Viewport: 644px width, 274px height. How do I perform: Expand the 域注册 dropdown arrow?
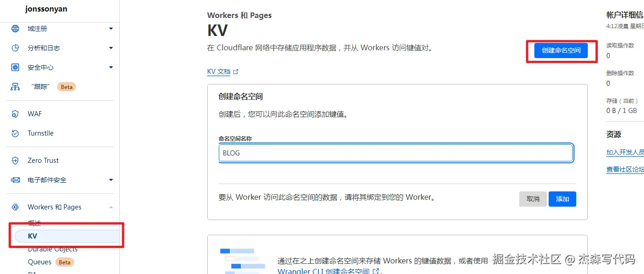tap(111, 29)
